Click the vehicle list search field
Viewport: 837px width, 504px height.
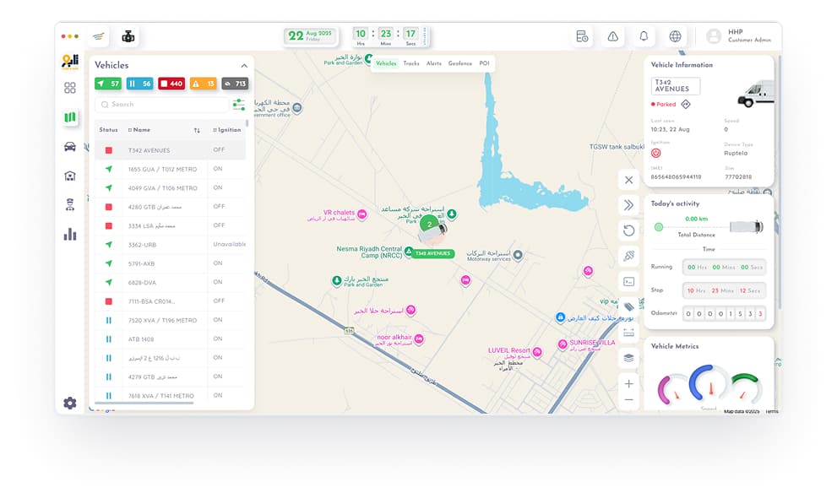pyautogui.click(x=160, y=104)
